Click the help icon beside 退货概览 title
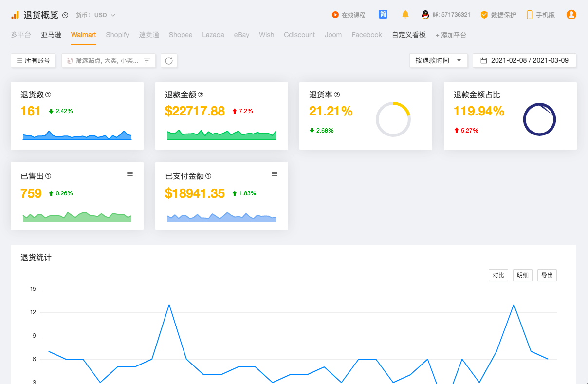 click(x=65, y=15)
